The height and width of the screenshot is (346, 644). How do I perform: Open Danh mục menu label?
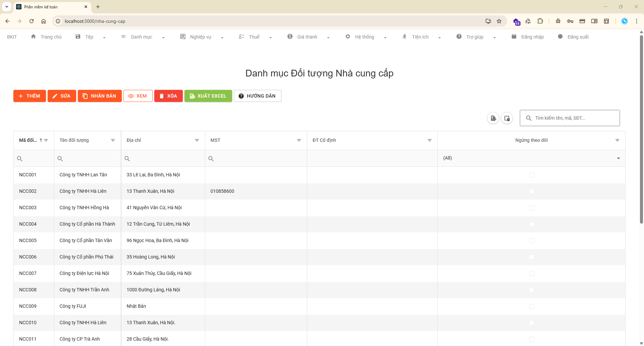coord(142,37)
